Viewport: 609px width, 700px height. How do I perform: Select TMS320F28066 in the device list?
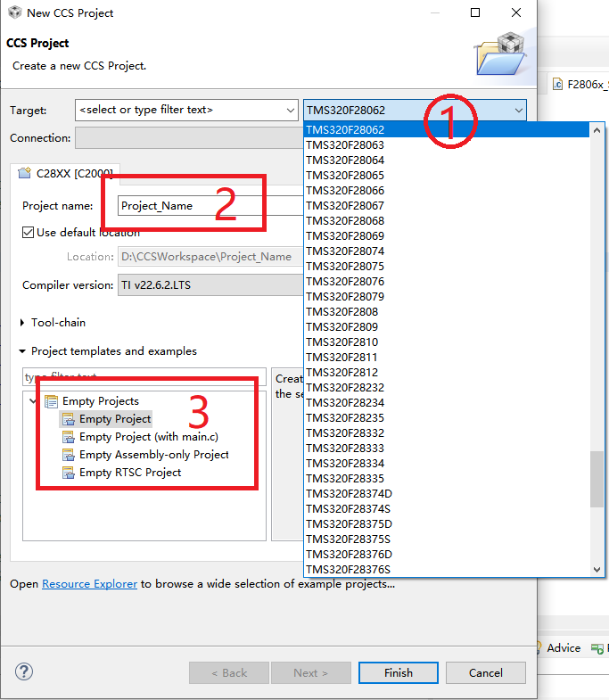[447, 191]
